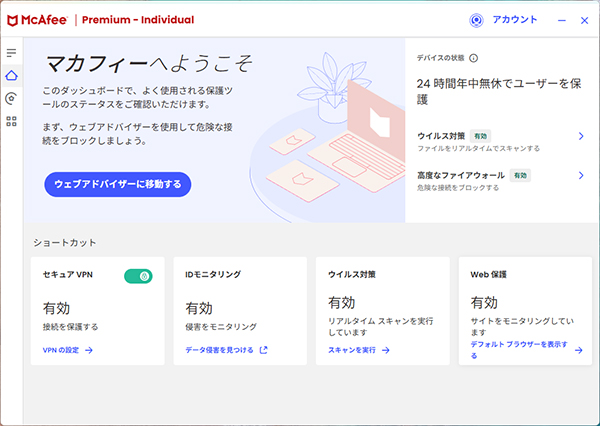This screenshot has height=426, width=600.
Task: Open the apps grid sidebar icon
Action: point(11,122)
